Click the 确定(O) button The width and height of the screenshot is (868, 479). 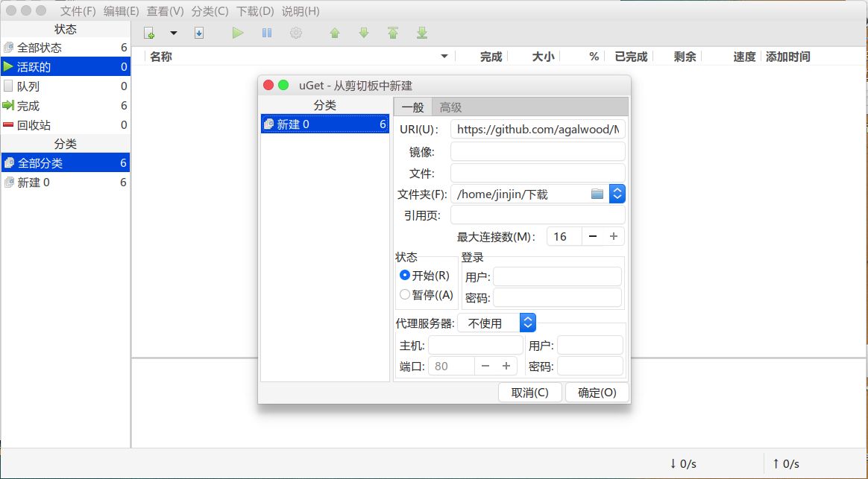(597, 393)
